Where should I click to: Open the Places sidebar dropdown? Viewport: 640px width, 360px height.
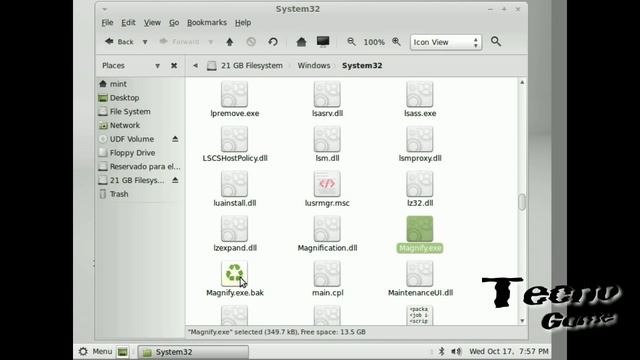click(157, 66)
